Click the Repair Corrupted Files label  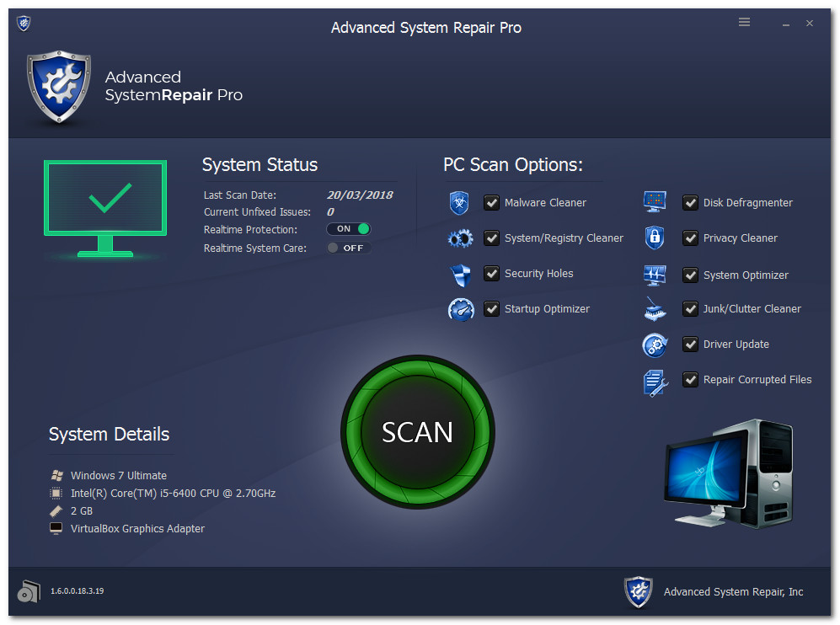[757, 379]
